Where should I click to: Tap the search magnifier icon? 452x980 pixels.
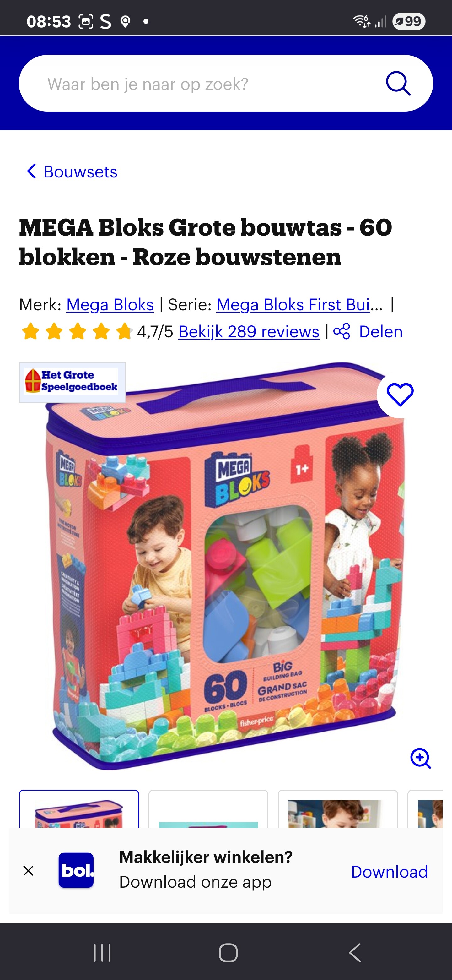[x=398, y=83]
